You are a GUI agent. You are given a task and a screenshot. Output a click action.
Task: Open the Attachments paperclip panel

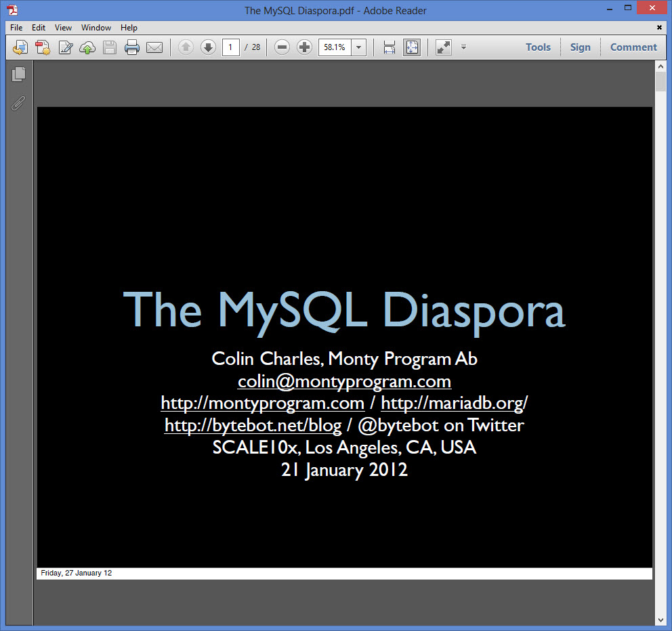(x=18, y=103)
